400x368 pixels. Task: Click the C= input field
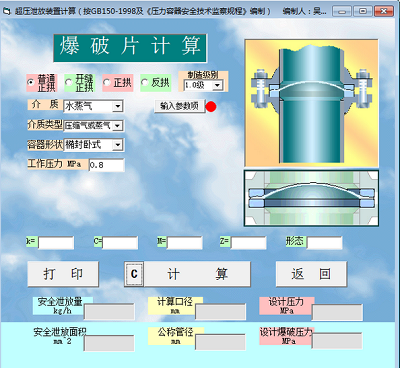tap(120, 243)
